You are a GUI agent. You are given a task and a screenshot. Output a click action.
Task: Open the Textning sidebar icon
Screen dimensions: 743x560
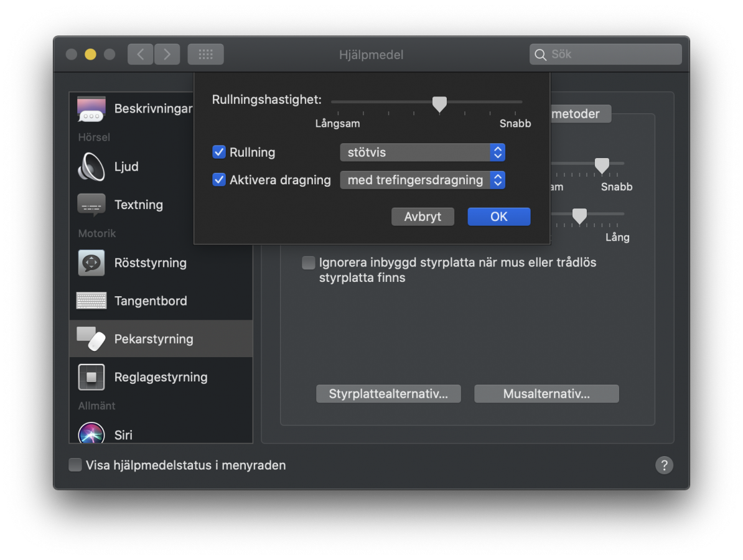click(91, 205)
